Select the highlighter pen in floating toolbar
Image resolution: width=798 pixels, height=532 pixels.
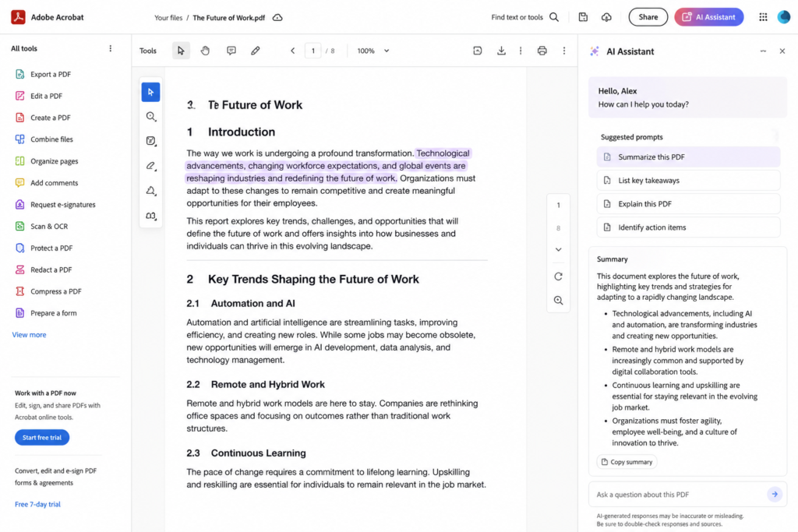150,166
